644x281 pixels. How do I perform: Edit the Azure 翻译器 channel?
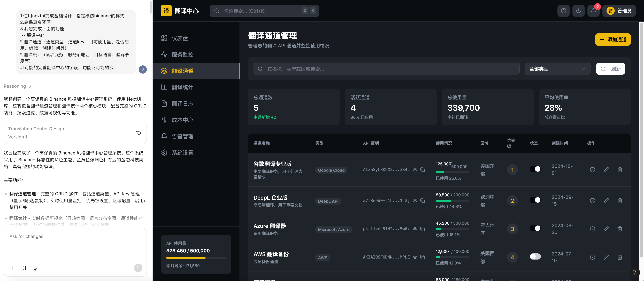click(x=606, y=229)
